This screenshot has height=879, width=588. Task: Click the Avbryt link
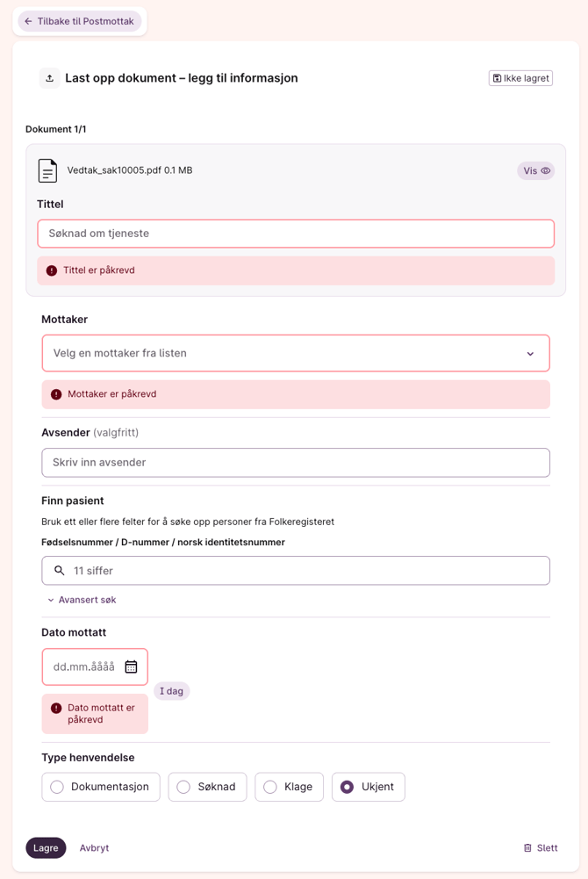pos(95,848)
